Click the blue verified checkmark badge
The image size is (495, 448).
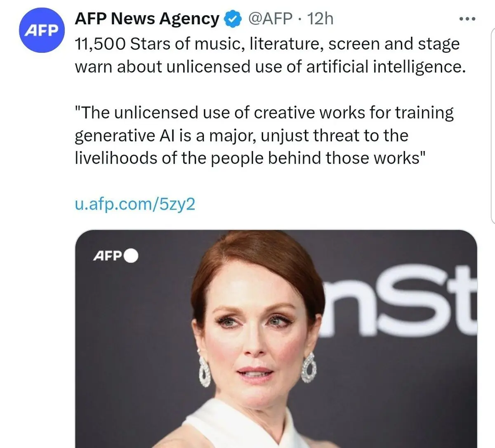click(233, 19)
